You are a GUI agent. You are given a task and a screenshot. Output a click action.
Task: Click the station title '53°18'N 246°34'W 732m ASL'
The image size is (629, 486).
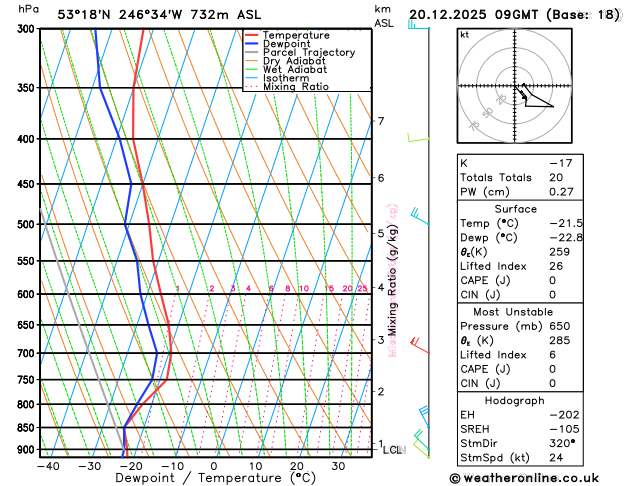click(159, 15)
